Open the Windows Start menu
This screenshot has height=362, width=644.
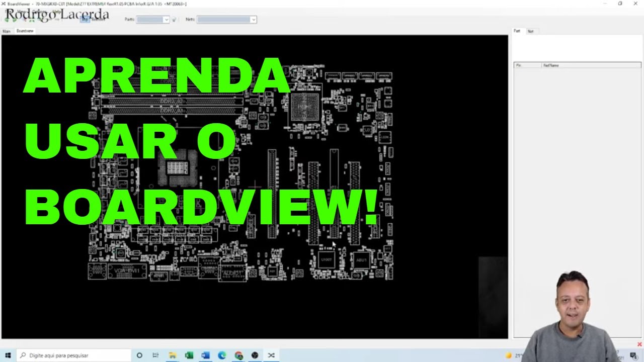pos(8,355)
